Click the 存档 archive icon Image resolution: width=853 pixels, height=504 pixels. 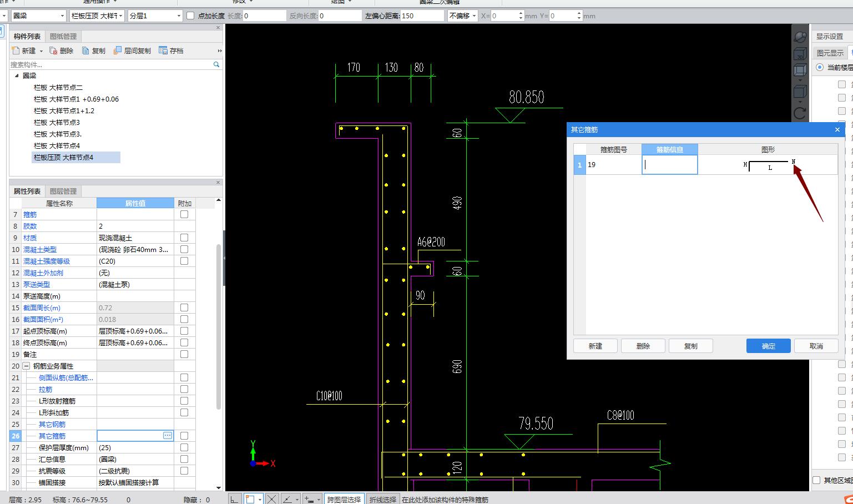tap(163, 51)
